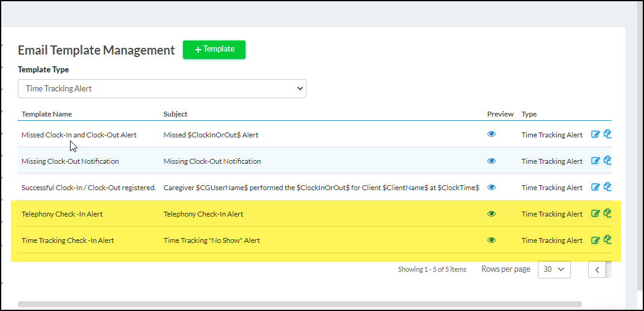Copy the Missed Clock-In and Clock-Out Alert template

point(607,135)
